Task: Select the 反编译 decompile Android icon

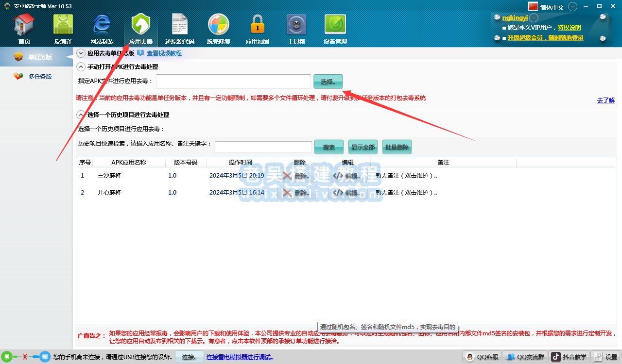Action: pos(63,29)
